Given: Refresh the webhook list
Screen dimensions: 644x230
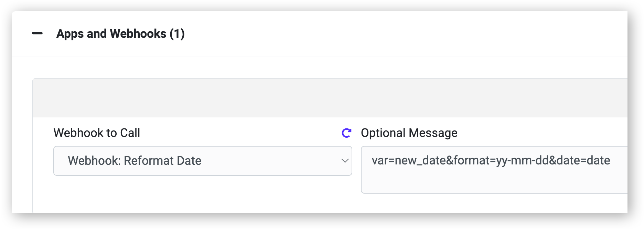Looking at the screenshot, I should tap(346, 133).
